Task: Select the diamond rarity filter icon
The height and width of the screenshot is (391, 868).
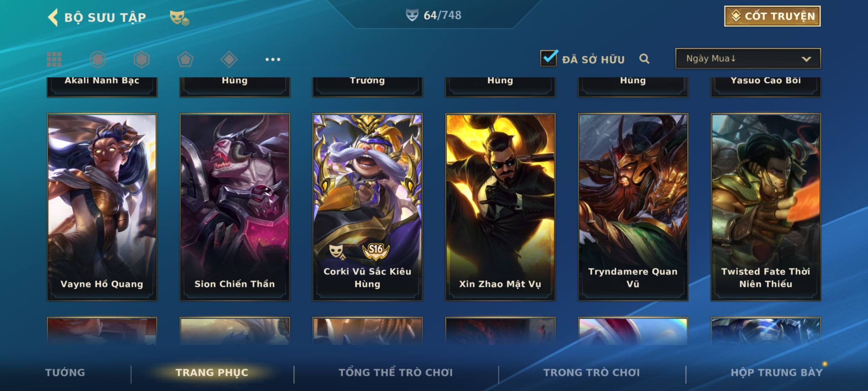Action: click(229, 59)
